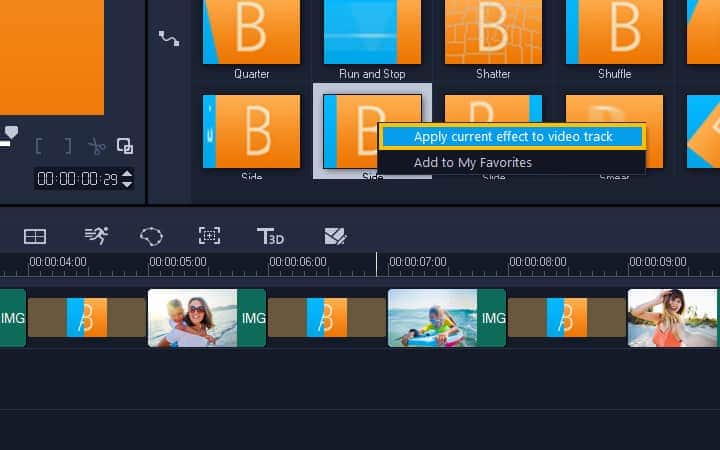Select Add to My Favorites
720x450 pixels.
pos(472,162)
